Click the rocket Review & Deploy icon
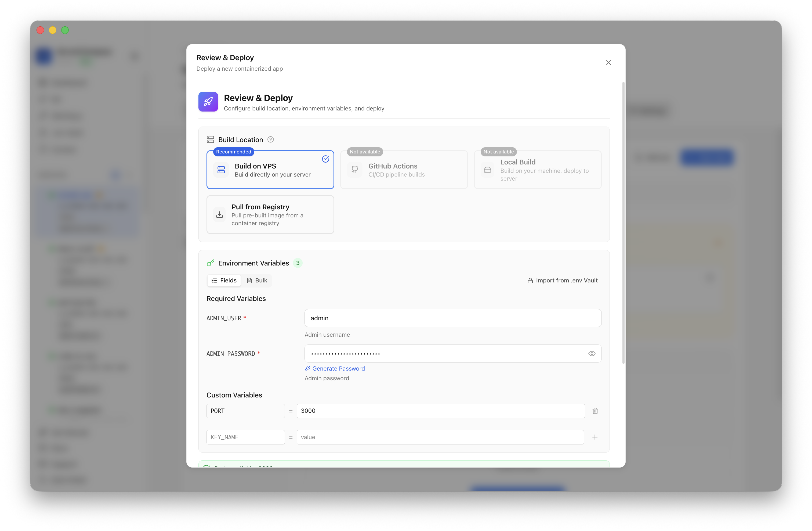The image size is (812, 531). click(208, 102)
